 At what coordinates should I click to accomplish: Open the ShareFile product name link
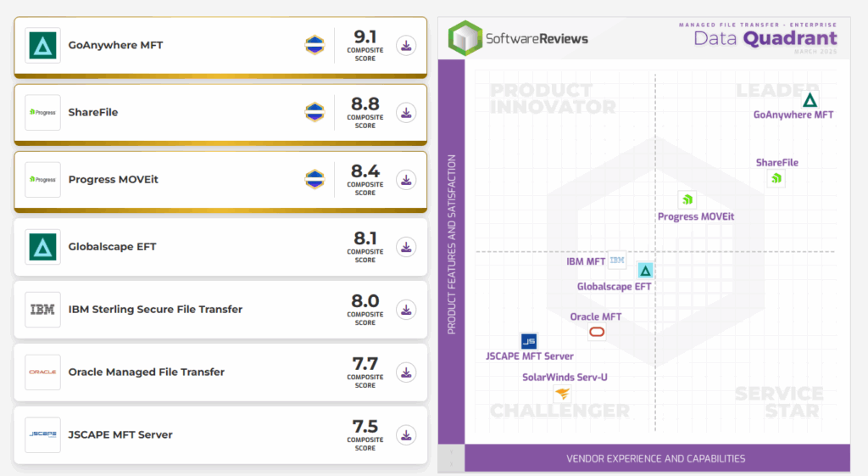93,112
